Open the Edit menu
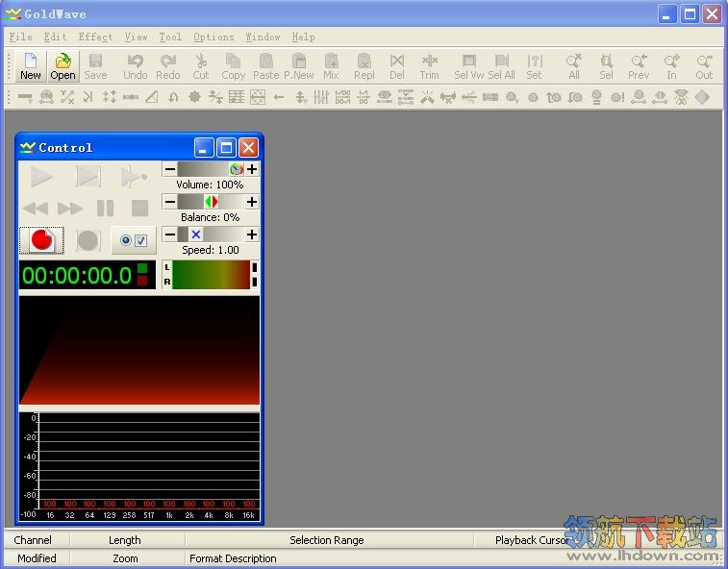 [x=55, y=37]
